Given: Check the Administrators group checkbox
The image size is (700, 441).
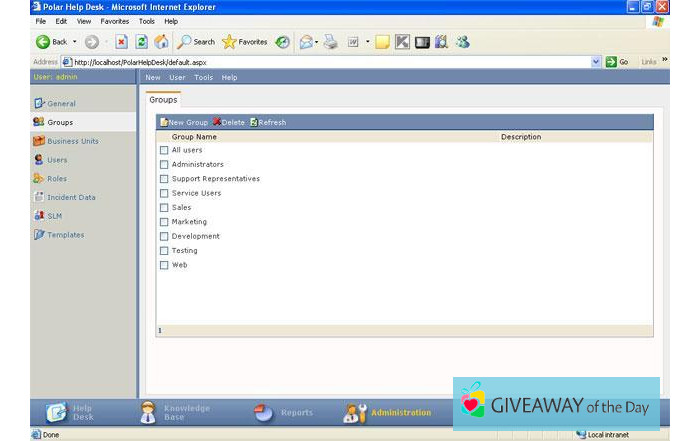Looking at the screenshot, I should click(164, 164).
